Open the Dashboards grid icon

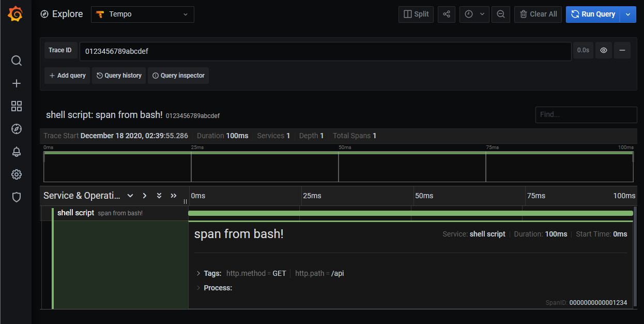click(x=17, y=106)
